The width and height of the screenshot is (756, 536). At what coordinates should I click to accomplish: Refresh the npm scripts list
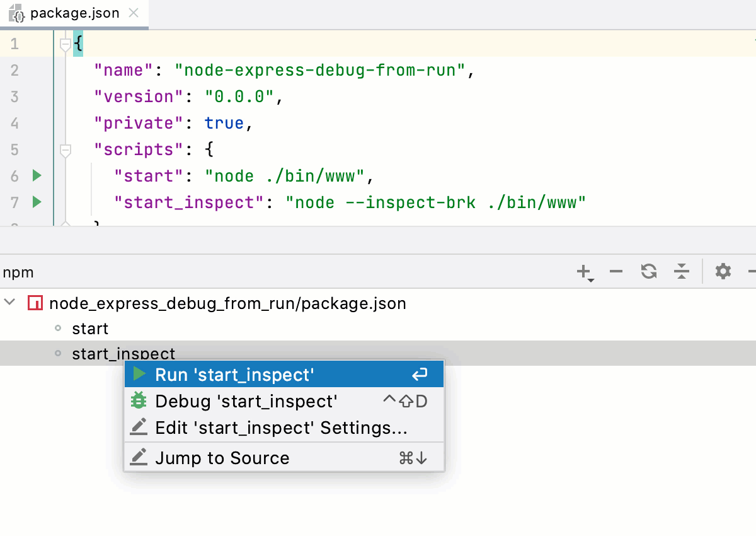coord(648,272)
